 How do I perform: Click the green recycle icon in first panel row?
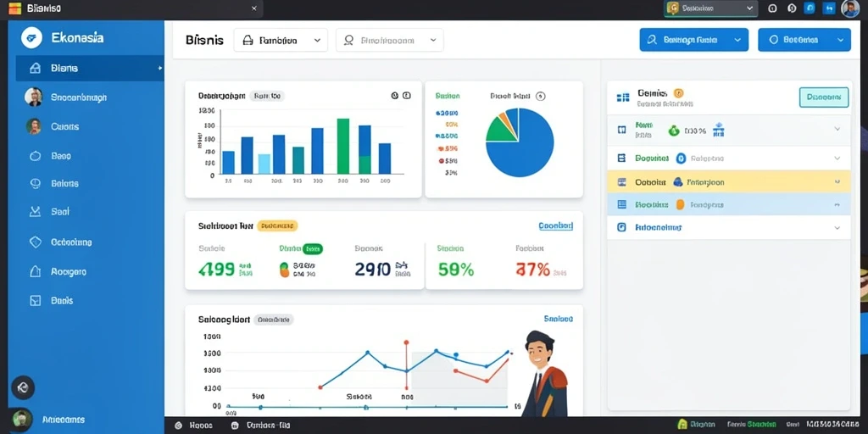pyautogui.click(x=674, y=131)
